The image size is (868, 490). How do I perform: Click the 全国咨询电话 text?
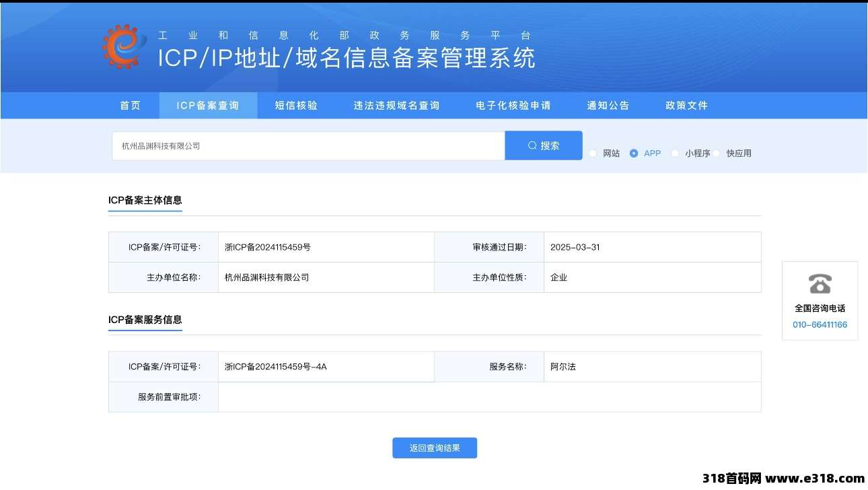[820, 308]
